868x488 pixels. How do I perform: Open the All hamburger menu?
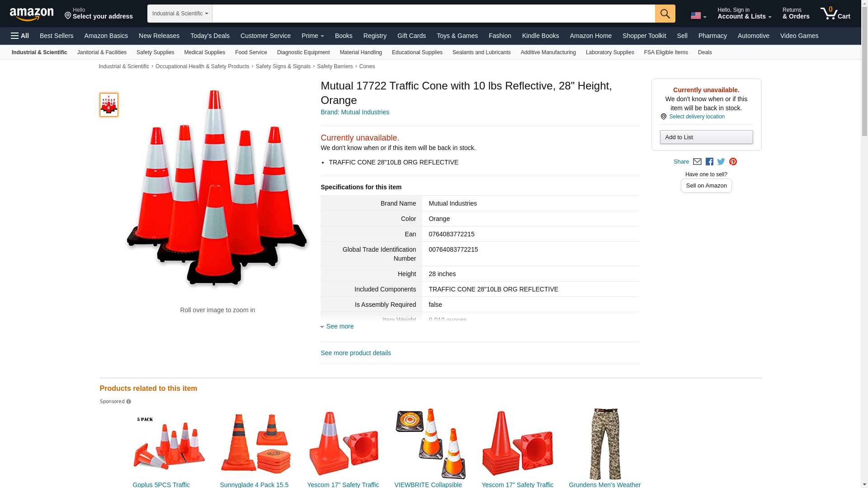20,36
